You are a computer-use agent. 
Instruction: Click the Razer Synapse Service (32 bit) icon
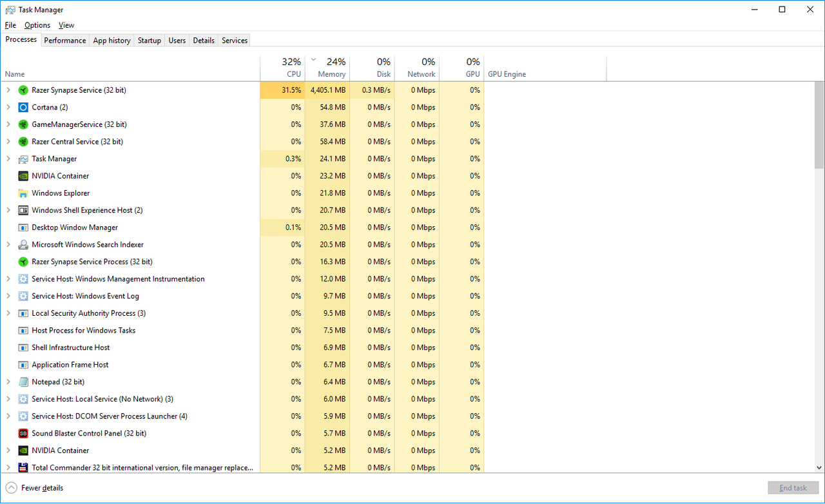point(23,90)
